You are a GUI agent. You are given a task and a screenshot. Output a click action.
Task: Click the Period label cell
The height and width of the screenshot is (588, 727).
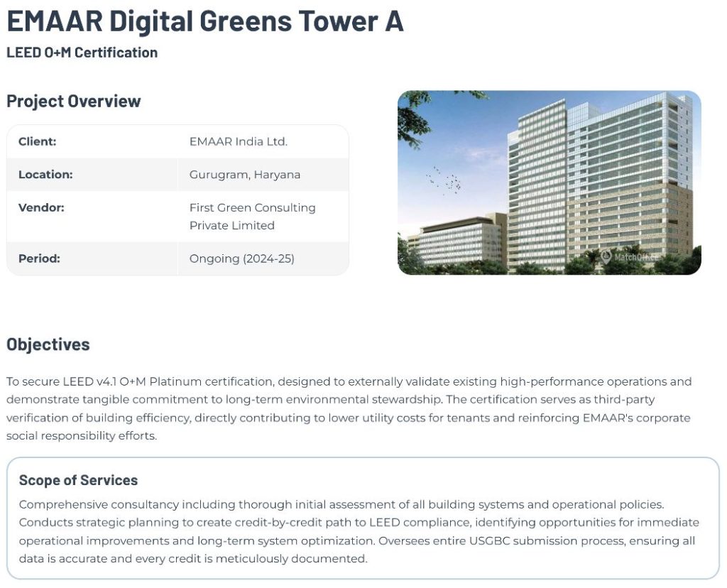click(x=39, y=258)
